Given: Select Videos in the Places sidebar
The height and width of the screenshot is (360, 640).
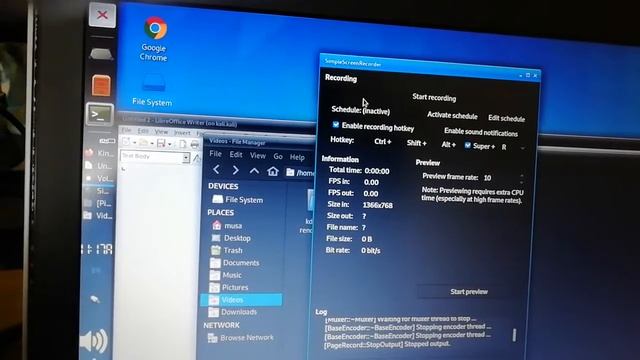Looking at the screenshot, I should 241,300.
